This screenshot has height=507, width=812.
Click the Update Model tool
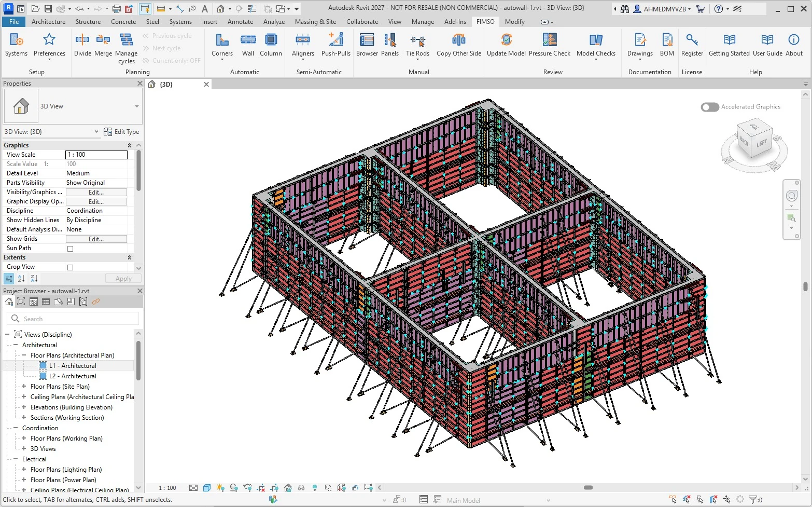[506, 45]
